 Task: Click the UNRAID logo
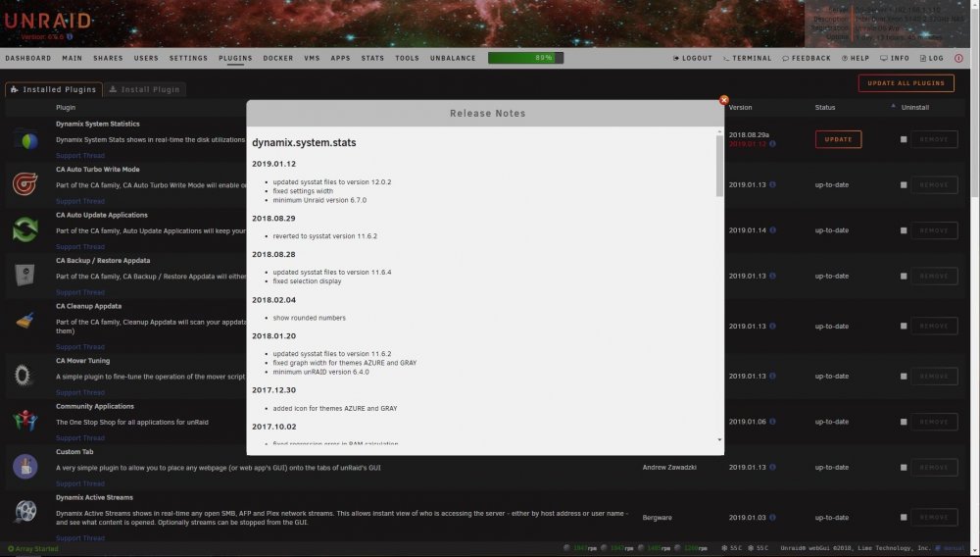pos(48,21)
